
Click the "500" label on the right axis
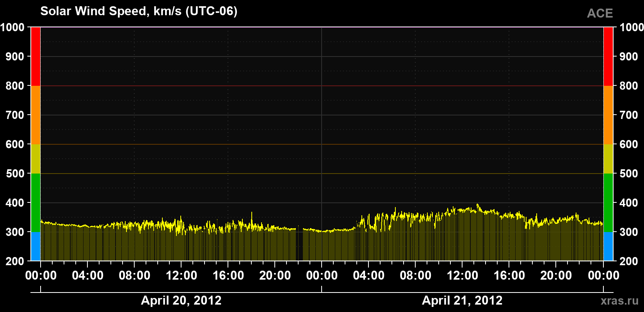click(x=629, y=174)
